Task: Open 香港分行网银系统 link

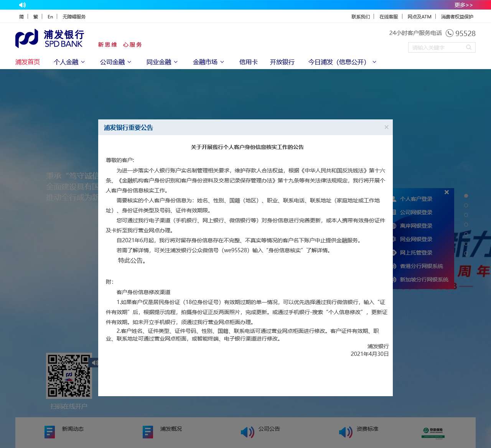Action: pyautogui.click(x=421, y=266)
